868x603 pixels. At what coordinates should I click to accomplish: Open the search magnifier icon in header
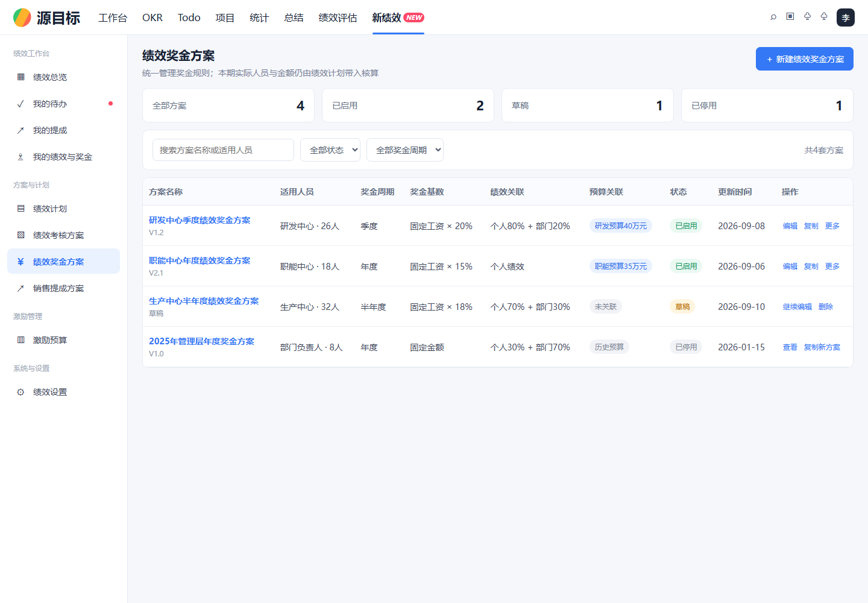pos(773,17)
